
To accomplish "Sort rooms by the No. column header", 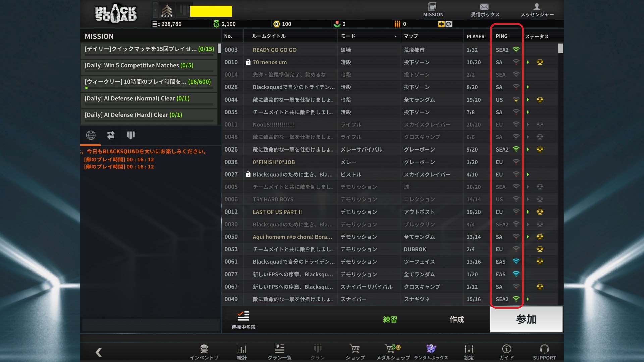I will (x=228, y=36).
